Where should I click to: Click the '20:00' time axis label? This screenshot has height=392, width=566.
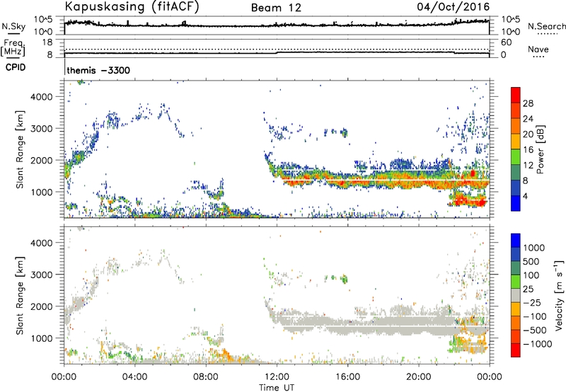(x=418, y=377)
